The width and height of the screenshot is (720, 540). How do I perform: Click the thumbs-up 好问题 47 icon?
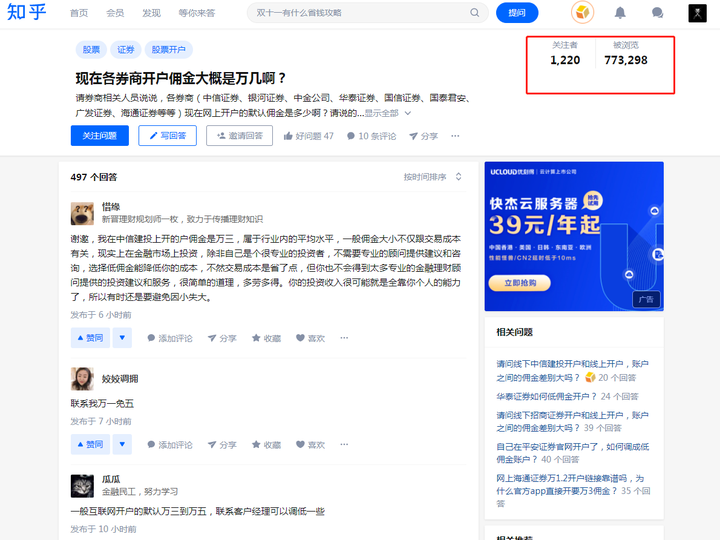coord(288,136)
